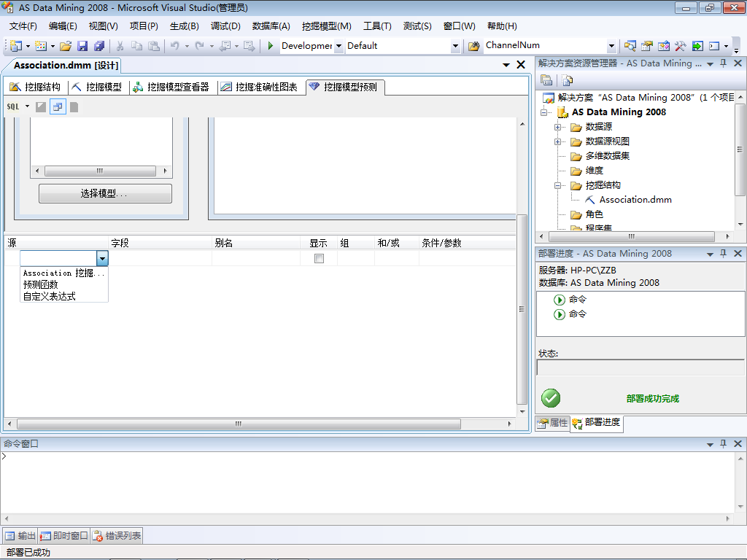Close the Association.dmm design document
The image size is (747, 560).
pos(521,65)
